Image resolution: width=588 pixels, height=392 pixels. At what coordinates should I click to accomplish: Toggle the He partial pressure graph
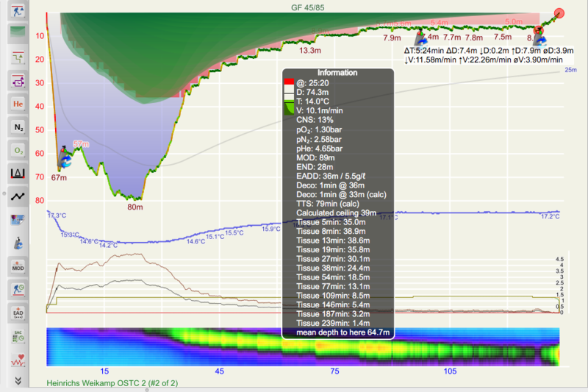tap(18, 104)
